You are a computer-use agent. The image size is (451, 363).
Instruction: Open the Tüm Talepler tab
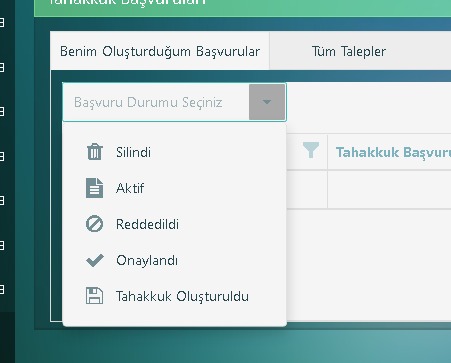[x=349, y=51]
